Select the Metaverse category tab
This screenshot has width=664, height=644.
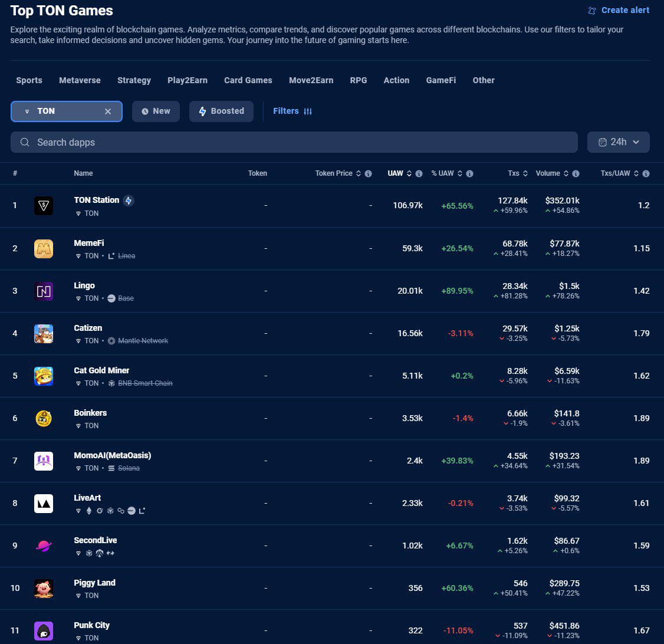point(80,80)
